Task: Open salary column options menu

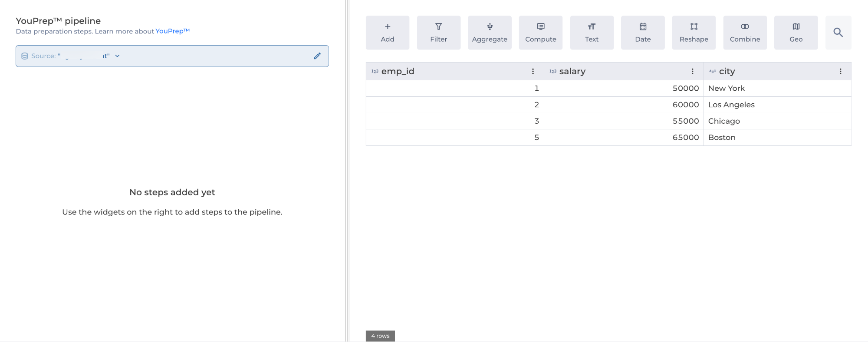Action: pyautogui.click(x=692, y=71)
